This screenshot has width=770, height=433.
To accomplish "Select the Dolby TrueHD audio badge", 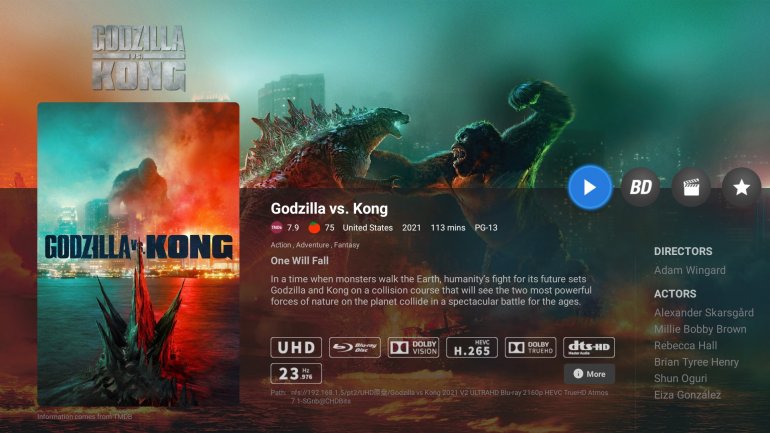I will 530,348.
